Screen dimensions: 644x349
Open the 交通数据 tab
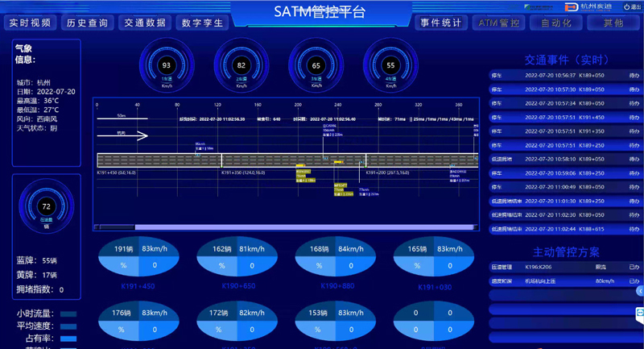pyautogui.click(x=146, y=23)
